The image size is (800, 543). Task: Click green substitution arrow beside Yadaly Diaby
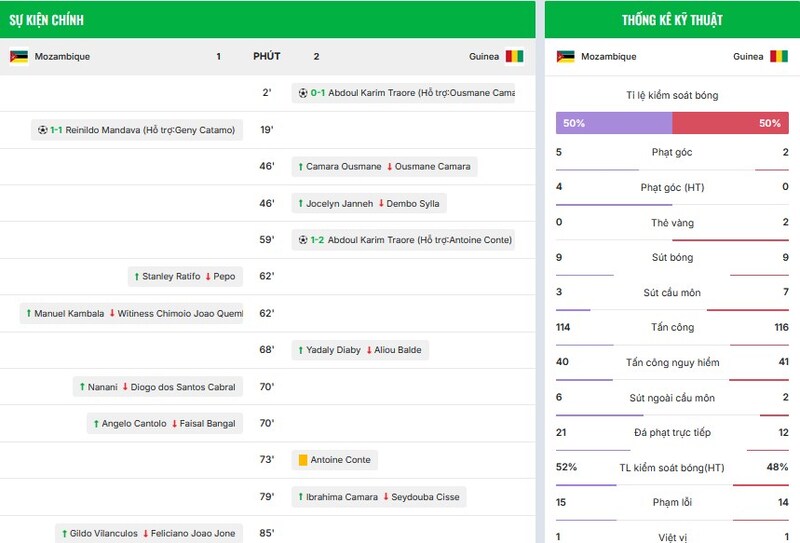tap(300, 350)
